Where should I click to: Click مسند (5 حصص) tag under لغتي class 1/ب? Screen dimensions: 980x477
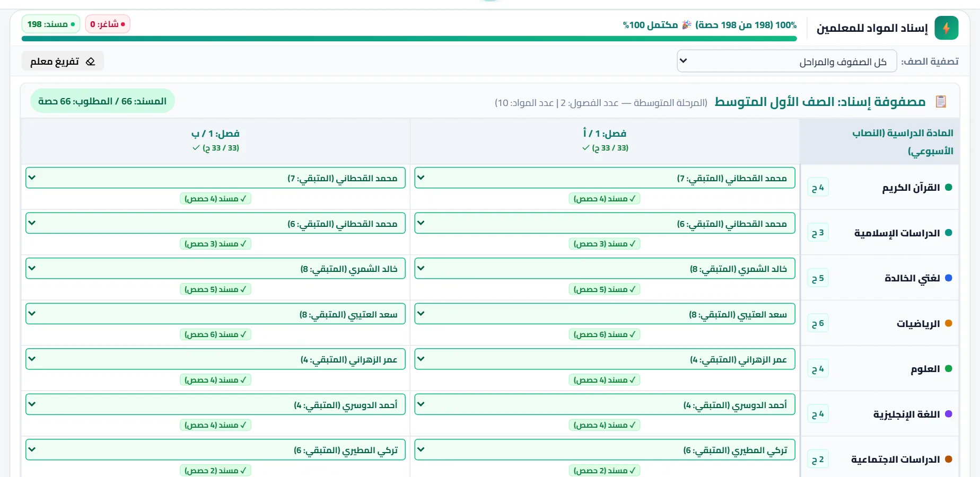[215, 289]
